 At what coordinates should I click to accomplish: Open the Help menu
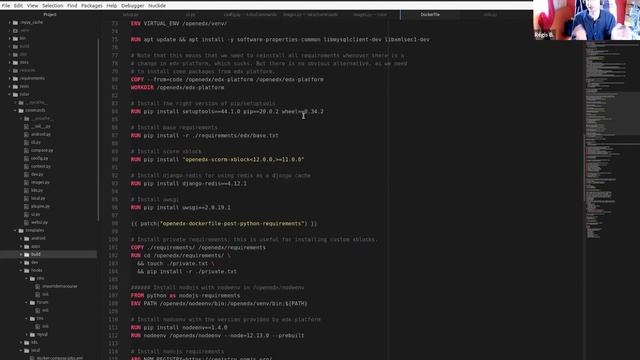(112, 6)
